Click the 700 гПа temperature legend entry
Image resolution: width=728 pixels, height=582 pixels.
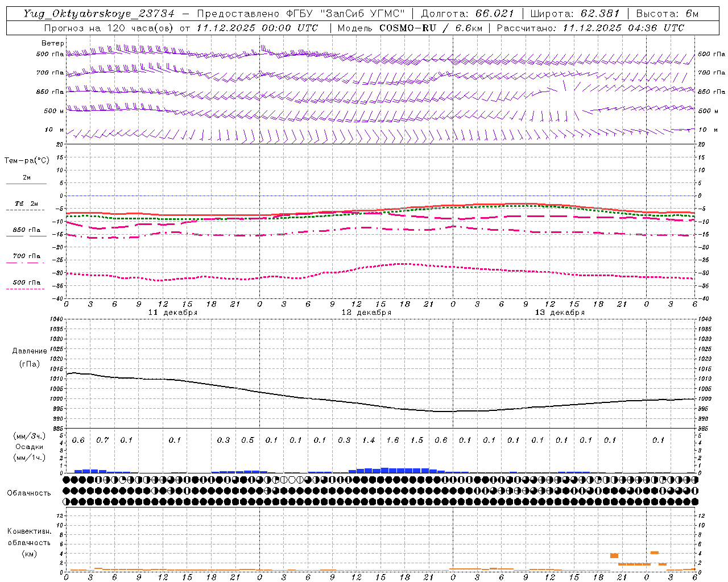27,256
